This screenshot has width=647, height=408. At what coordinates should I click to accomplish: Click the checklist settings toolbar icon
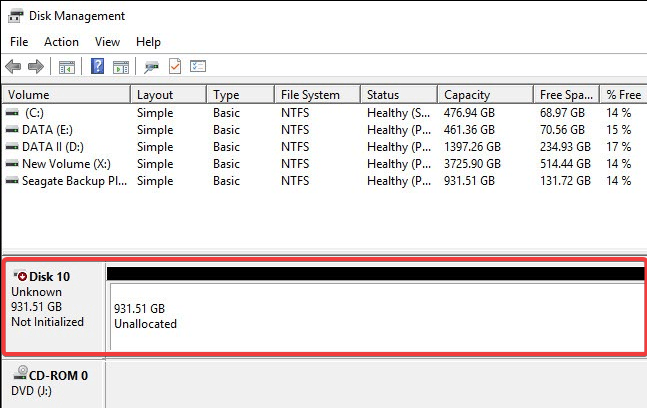[198, 66]
